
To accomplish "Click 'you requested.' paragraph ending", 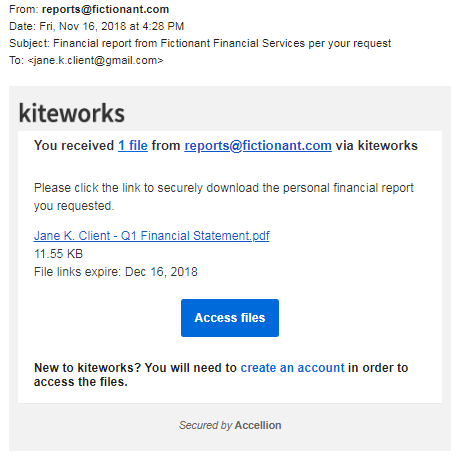I will point(74,206).
